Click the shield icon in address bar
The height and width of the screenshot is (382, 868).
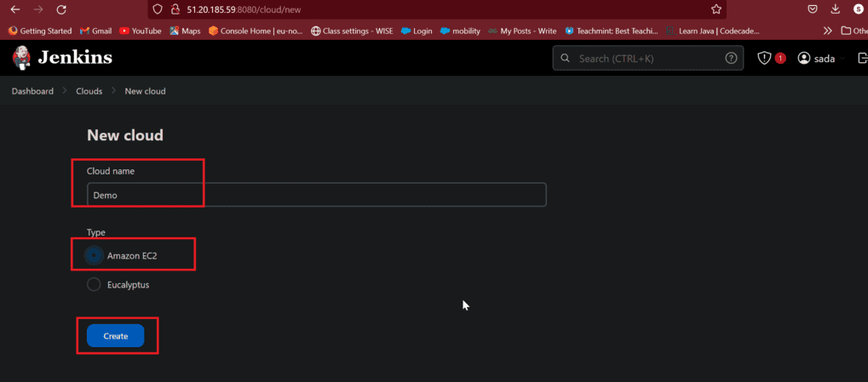coord(158,9)
